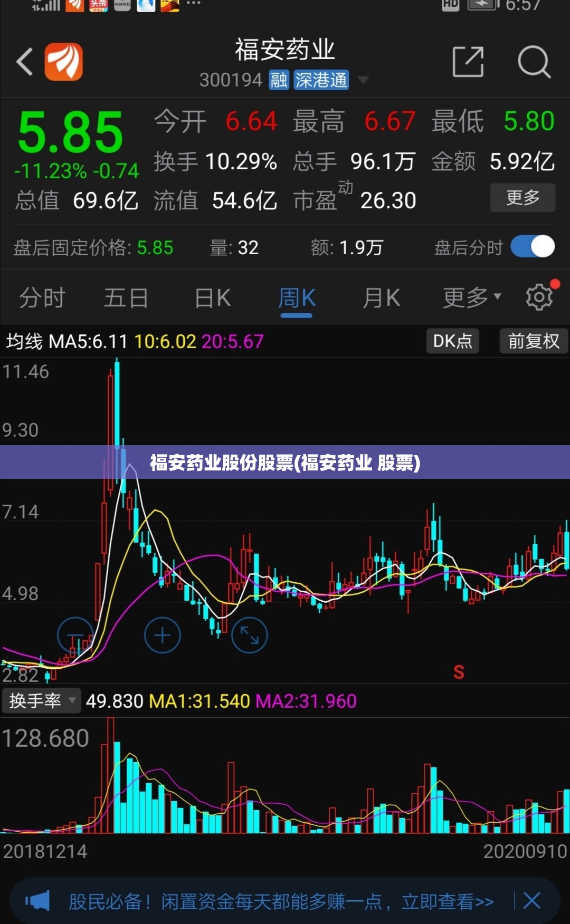Click the 盘后固定价格: 5.85 text

coord(93,247)
